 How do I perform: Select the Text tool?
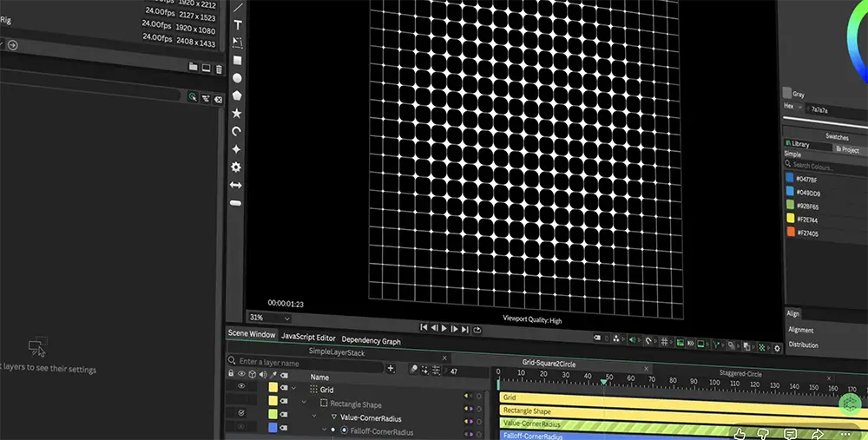(x=238, y=25)
